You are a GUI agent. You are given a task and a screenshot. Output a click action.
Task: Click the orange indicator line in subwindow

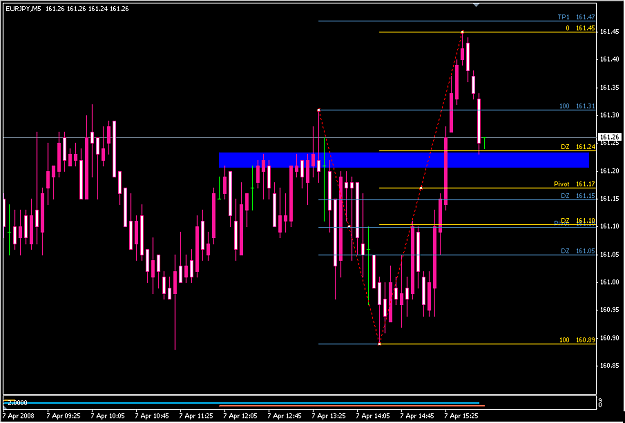[352, 406]
